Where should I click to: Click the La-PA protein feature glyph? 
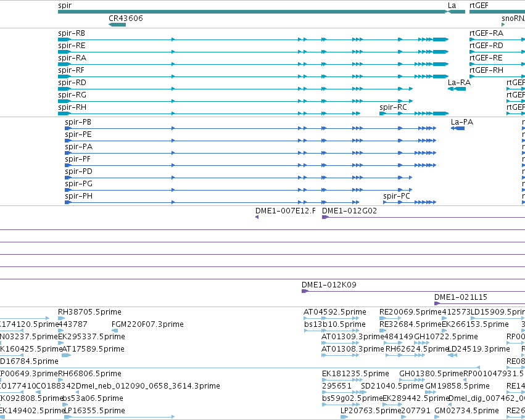tap(458, 128)
